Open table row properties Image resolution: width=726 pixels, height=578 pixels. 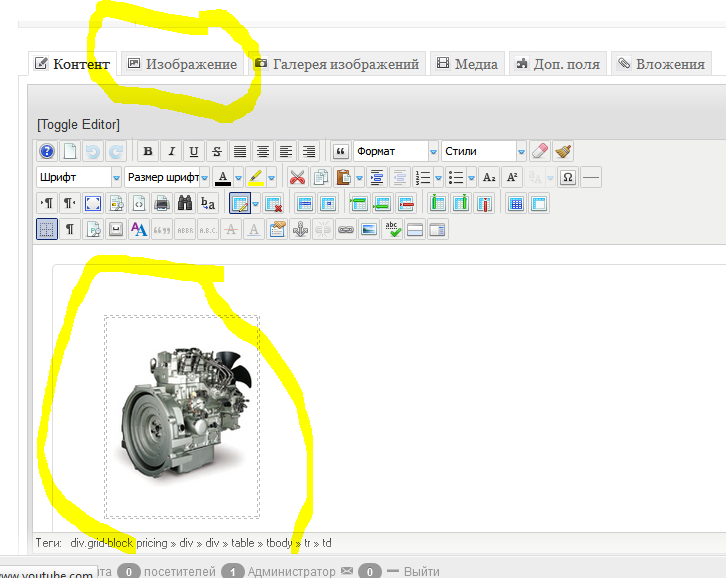305,203
